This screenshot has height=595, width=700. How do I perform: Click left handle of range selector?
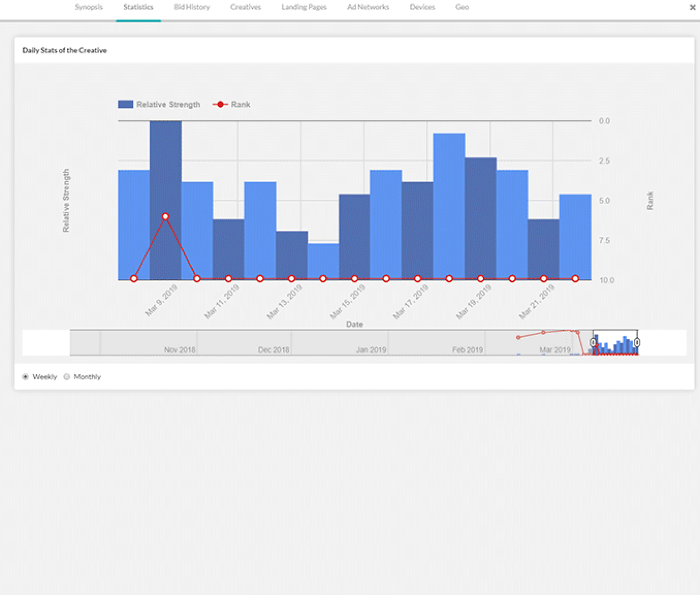(x=593, y=343)
